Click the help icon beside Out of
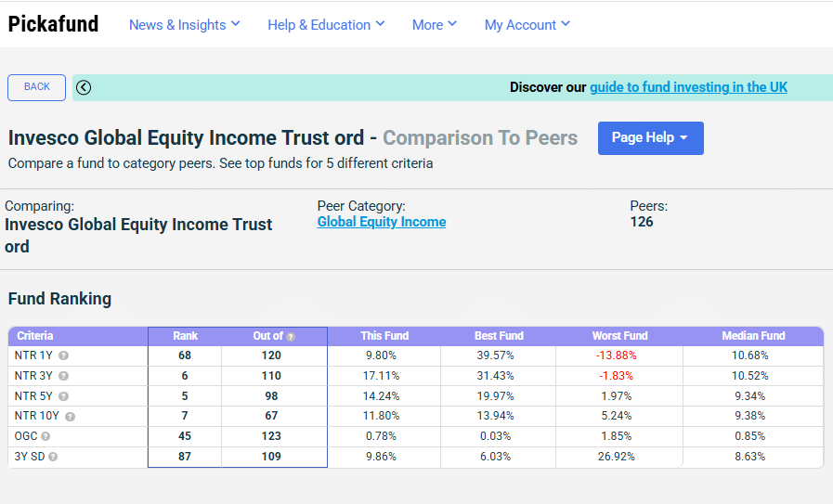This screenshot has height=504, width=833. [291, 337]
